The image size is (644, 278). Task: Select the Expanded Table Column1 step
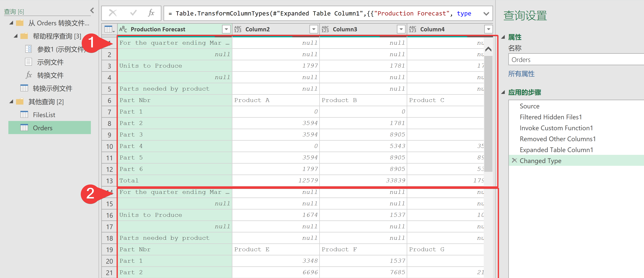tap(556, 150)
